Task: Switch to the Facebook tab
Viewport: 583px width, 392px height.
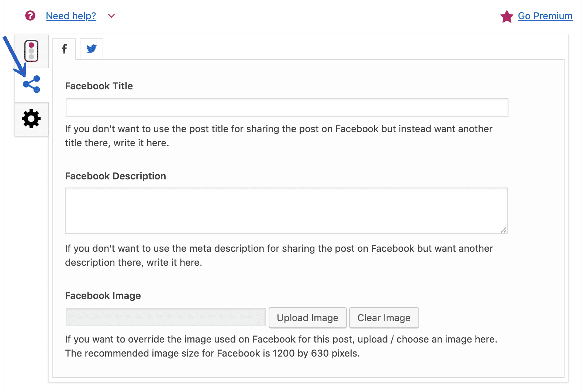Action: (64, 49)
